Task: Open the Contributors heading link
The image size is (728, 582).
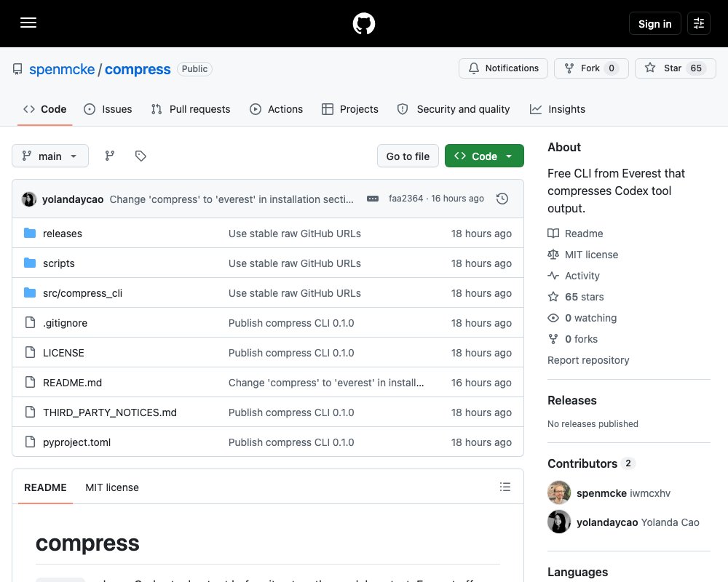Action: click(x=591, y=463)
